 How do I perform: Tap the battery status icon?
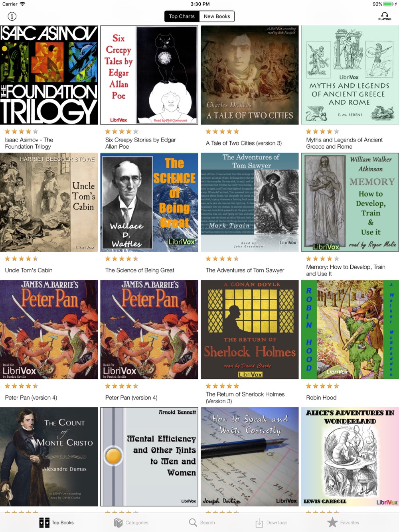point(388,4)
